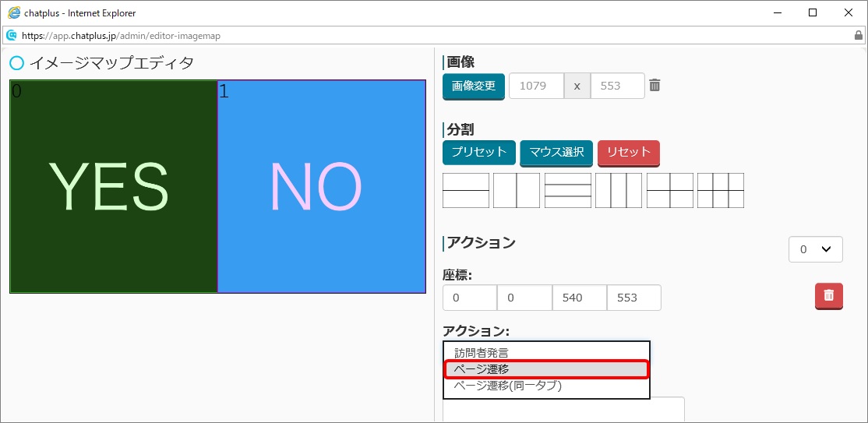868x423 pixels.
Task: Delete the action with the red trash button
Action: coord(829,296)
